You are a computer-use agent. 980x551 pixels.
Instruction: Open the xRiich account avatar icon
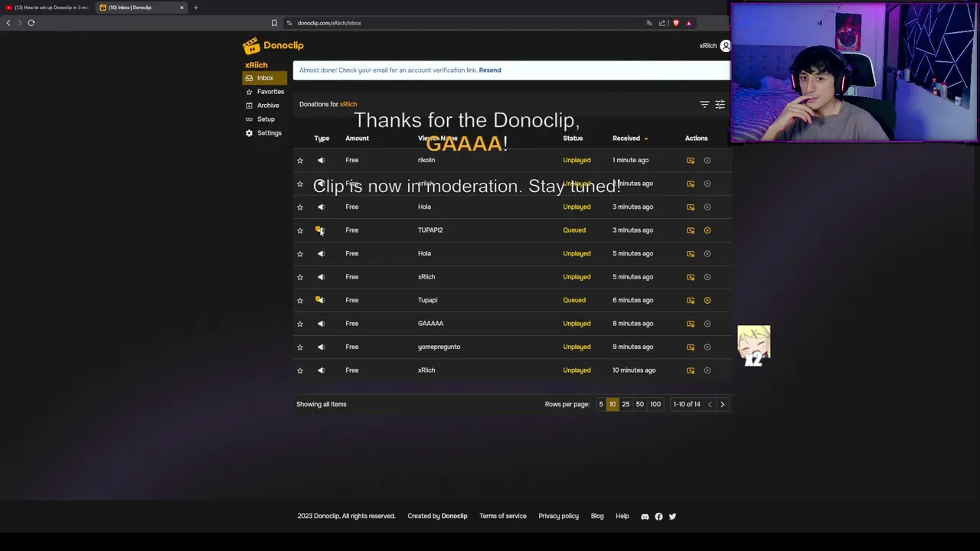(725, 46)
